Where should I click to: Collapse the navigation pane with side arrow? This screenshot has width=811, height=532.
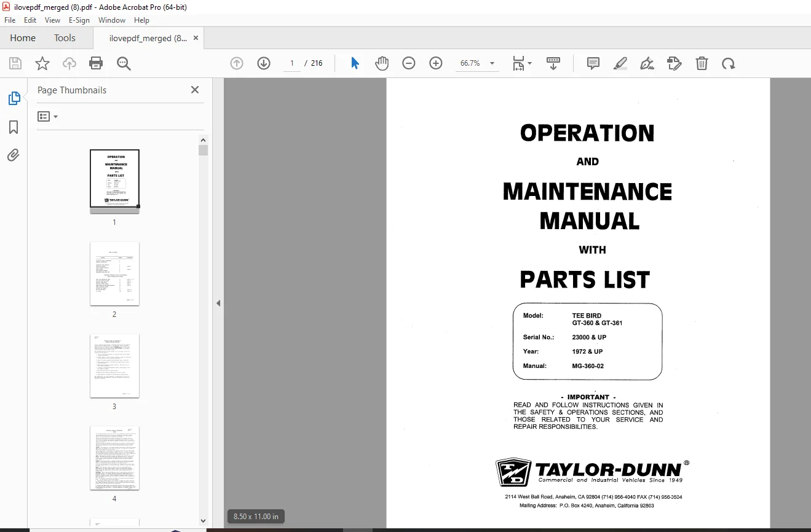pos(218,303)
